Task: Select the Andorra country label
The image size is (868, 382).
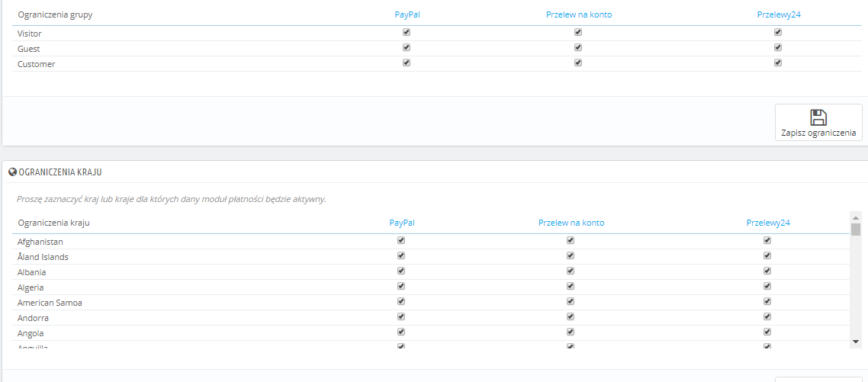Action: click(x=33, y=319)
